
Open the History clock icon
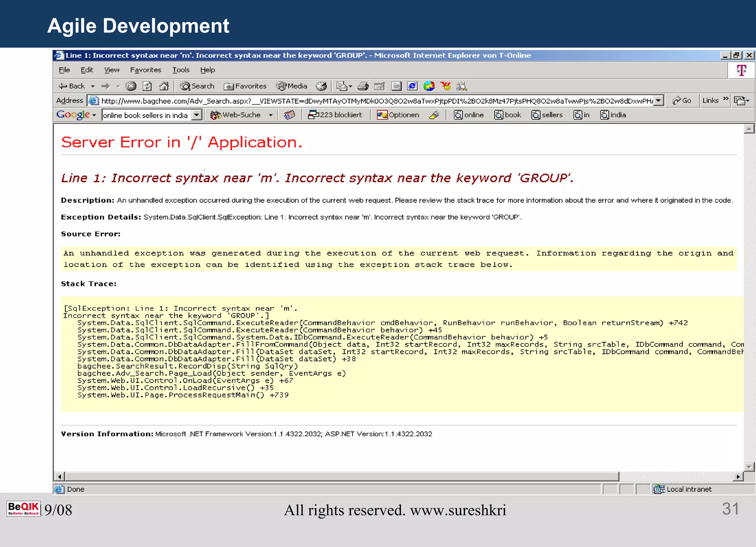click(321, 86)
